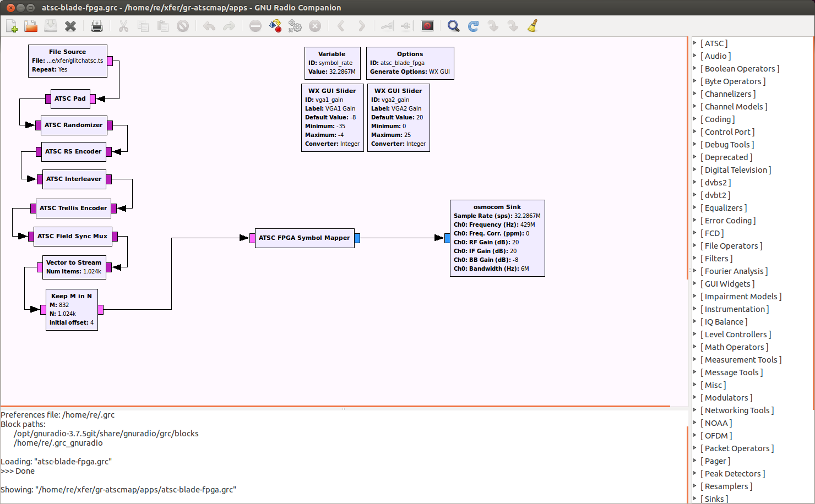Rotate block clockwise (right chevron)
Viewport: 815px width, 504px height.
(x=361, y=26)
